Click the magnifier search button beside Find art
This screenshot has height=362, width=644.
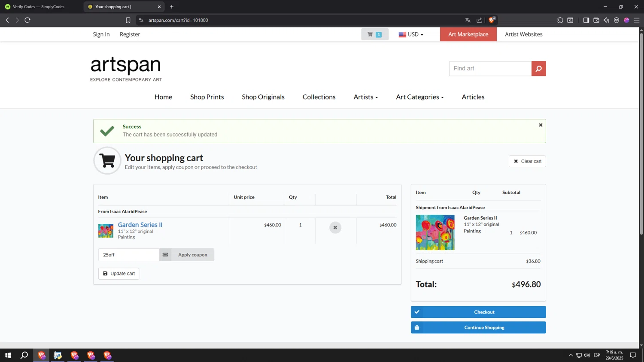(x=538, y=69)
